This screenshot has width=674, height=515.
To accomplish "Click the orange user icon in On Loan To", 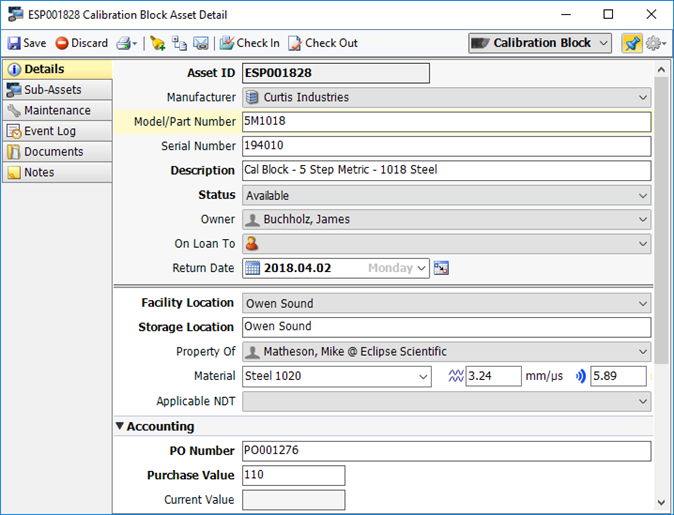I will 252,244.
